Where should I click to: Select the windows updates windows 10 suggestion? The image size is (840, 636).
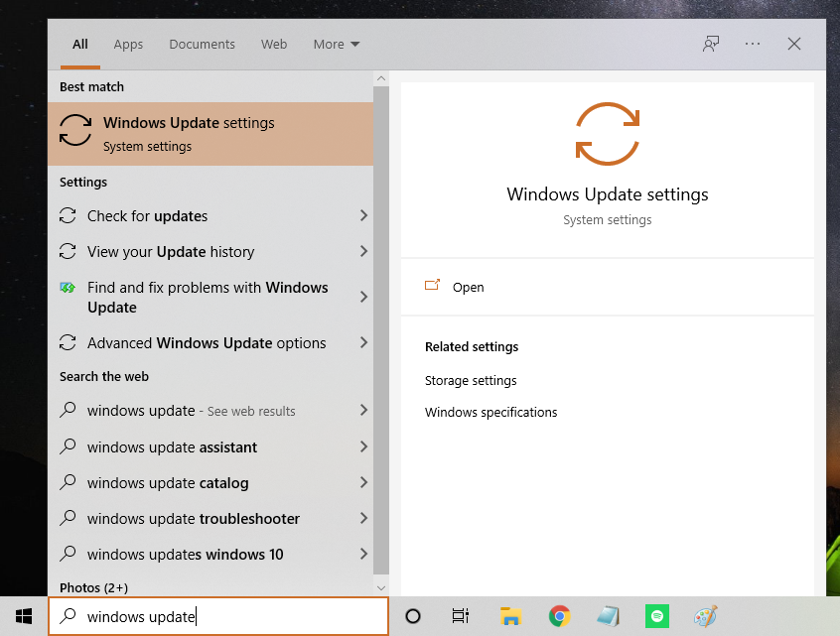click(210, 554)
